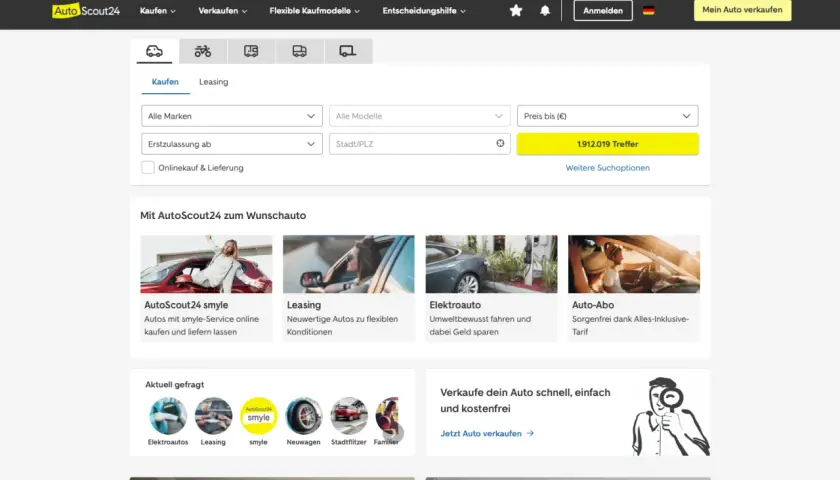Click the detective magnifier illustration

point(670,416)
